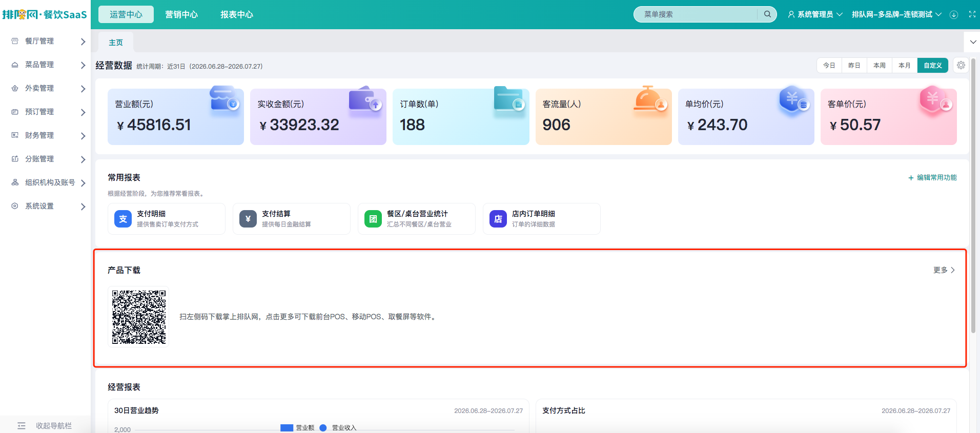The width and height of the screenshot is (980, 433).
Task: Click the 菜品管理 dish icon in sidebar
Action: [x=15, y=65]
